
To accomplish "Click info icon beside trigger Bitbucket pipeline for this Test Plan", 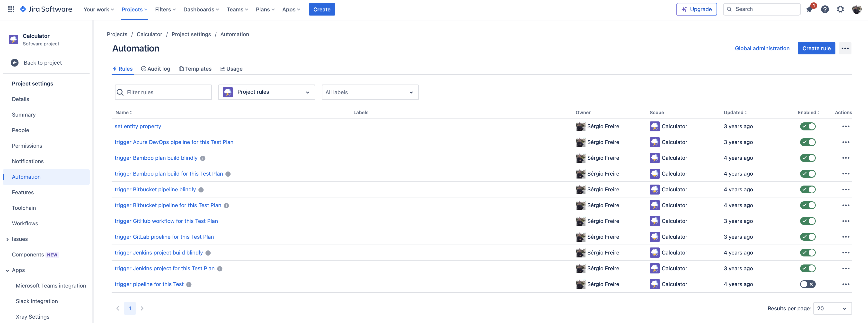I will (226, 205).
